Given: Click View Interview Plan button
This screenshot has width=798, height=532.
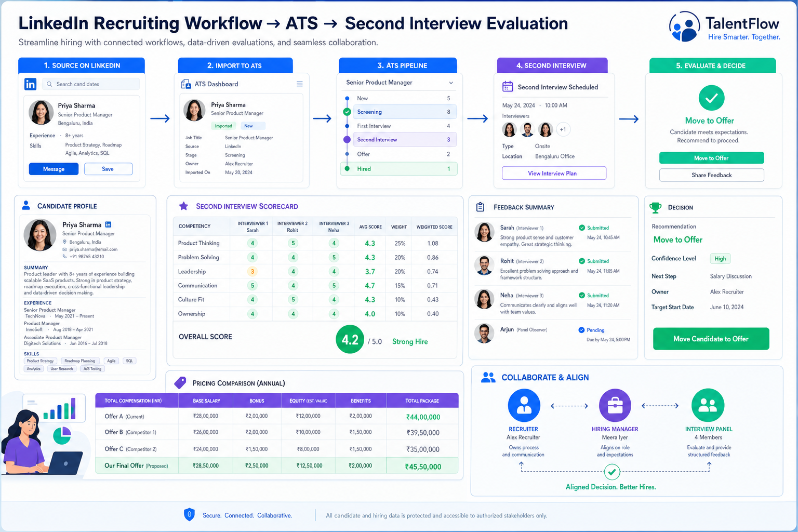Looking at the screenshot, I should 554,173.
